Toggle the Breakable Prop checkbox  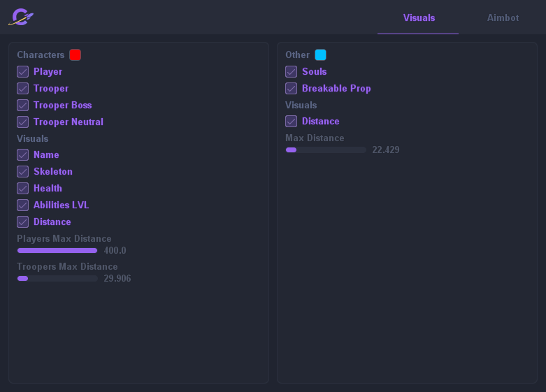click(x=292, y=89)
